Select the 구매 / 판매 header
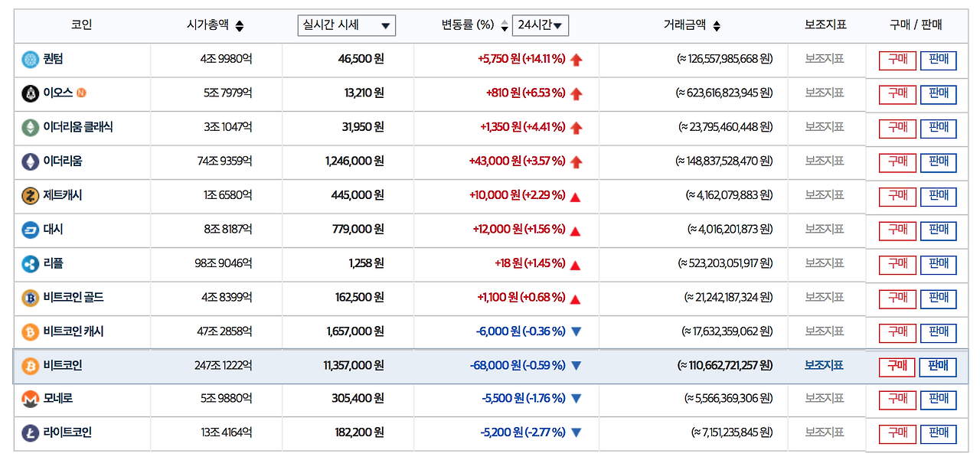Viewport: 980px width, 460px height. coord(917,24)
